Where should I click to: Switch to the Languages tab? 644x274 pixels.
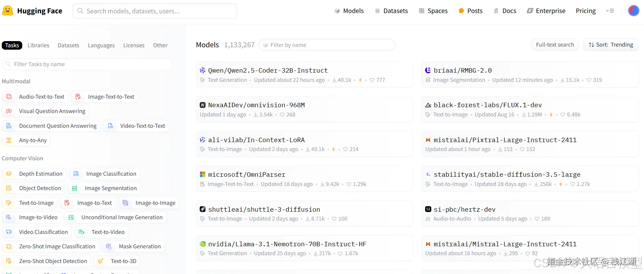coord(101,45)
